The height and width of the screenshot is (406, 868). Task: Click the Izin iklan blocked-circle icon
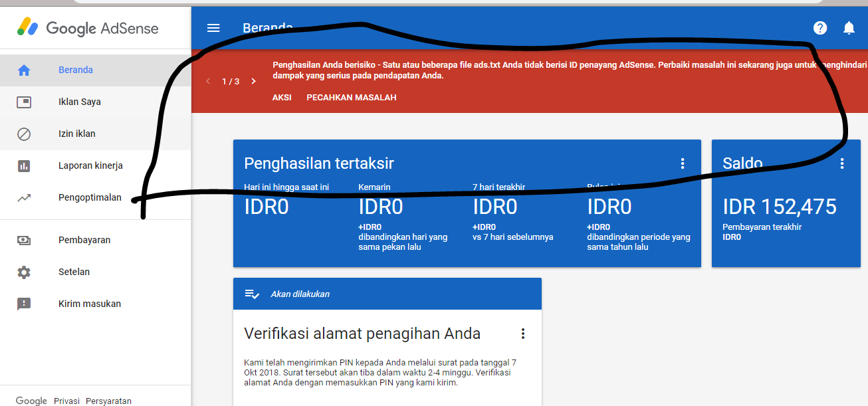click(24, 134)
